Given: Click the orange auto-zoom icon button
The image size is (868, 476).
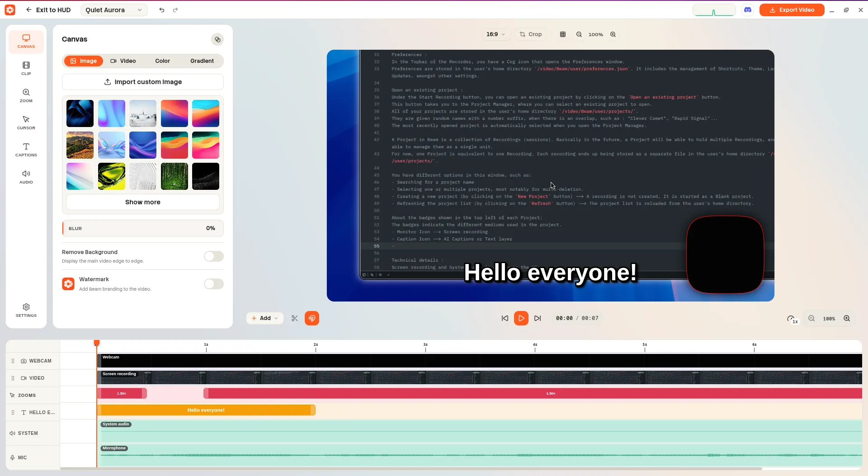Looking at the screenshot, I should point(312,318).
